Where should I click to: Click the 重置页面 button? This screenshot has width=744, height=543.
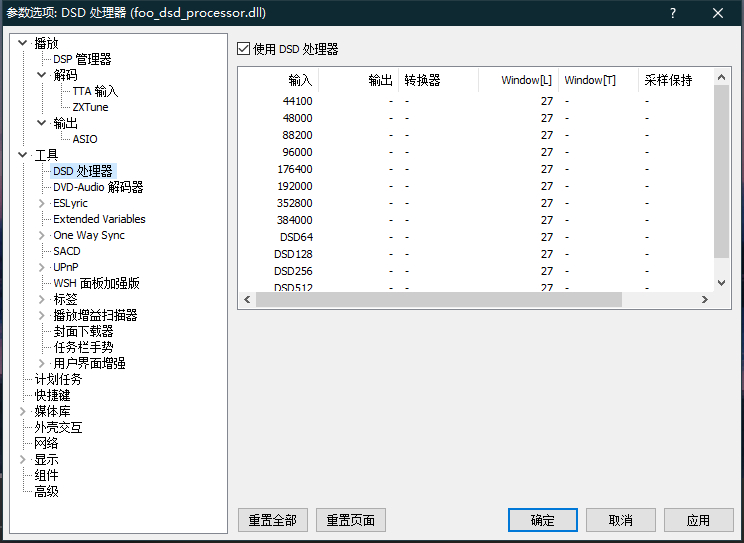tap(351, 520)
